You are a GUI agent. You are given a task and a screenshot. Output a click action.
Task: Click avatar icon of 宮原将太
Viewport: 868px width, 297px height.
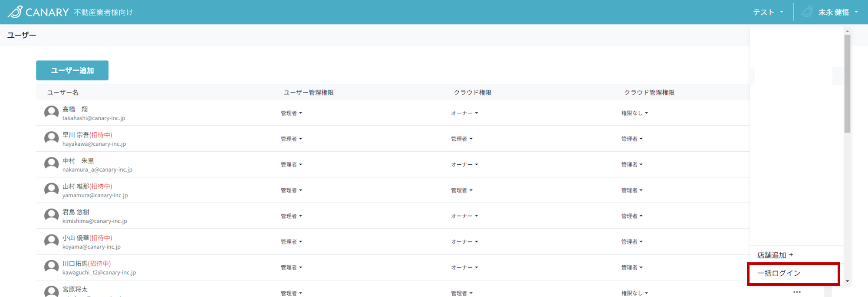[x=52, y=291]
